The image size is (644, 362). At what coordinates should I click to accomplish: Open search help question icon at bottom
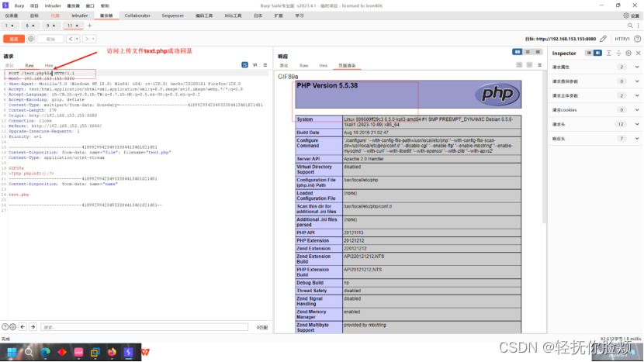pos(5,327)
